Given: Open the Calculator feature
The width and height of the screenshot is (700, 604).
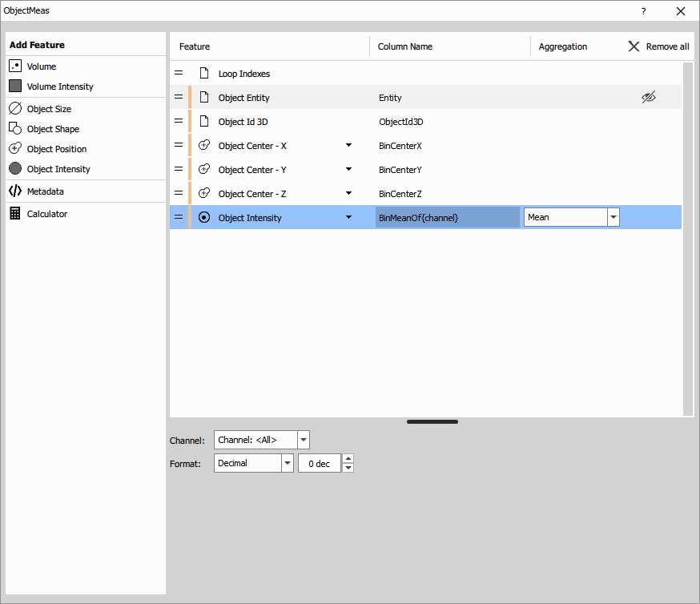Looking at the screenshot, I should [x=46, y=214].
